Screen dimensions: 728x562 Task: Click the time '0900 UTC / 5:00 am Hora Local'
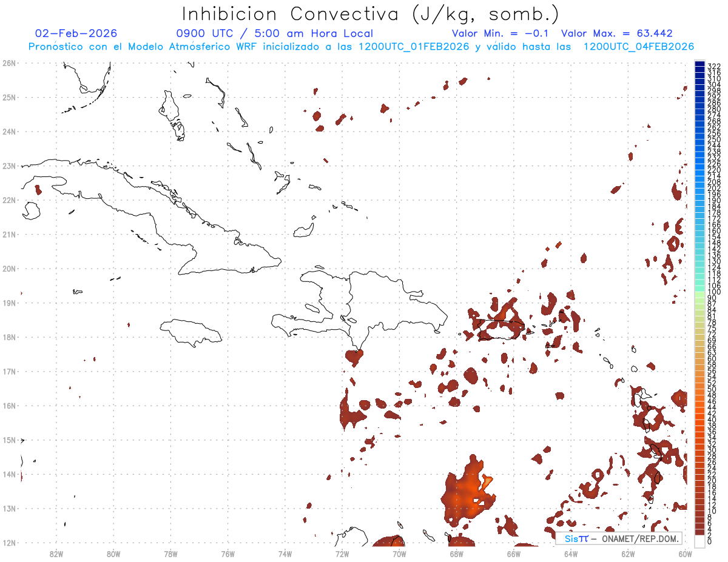(x=275, y=33)
